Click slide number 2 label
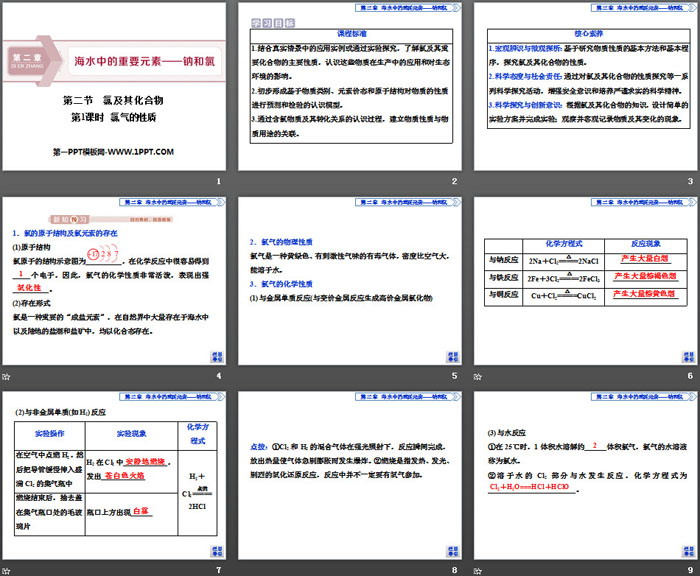Viewport: 700px width, 576px height. (x=454, y=181)
